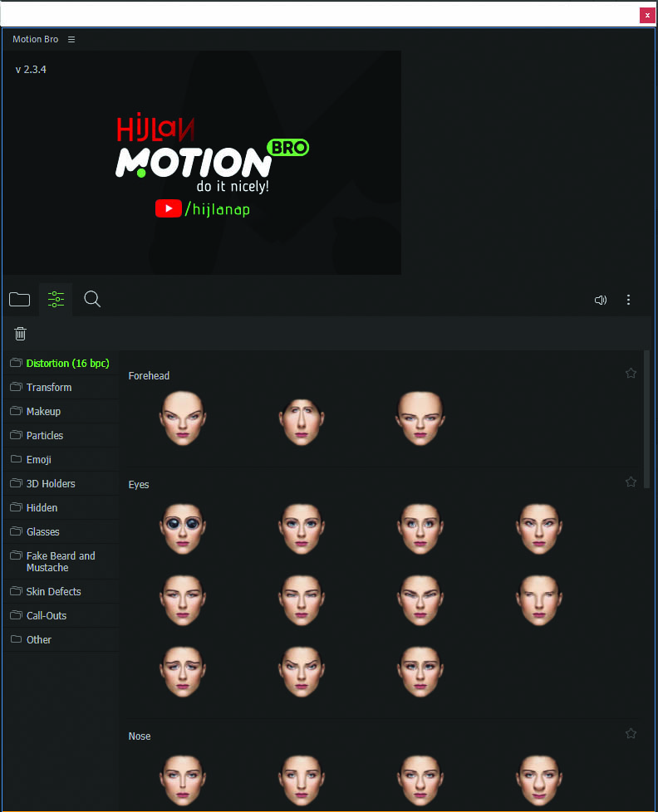Select first Eyes preset in second row
Viewport: 658px width, 812px height.
coord(183,600)
